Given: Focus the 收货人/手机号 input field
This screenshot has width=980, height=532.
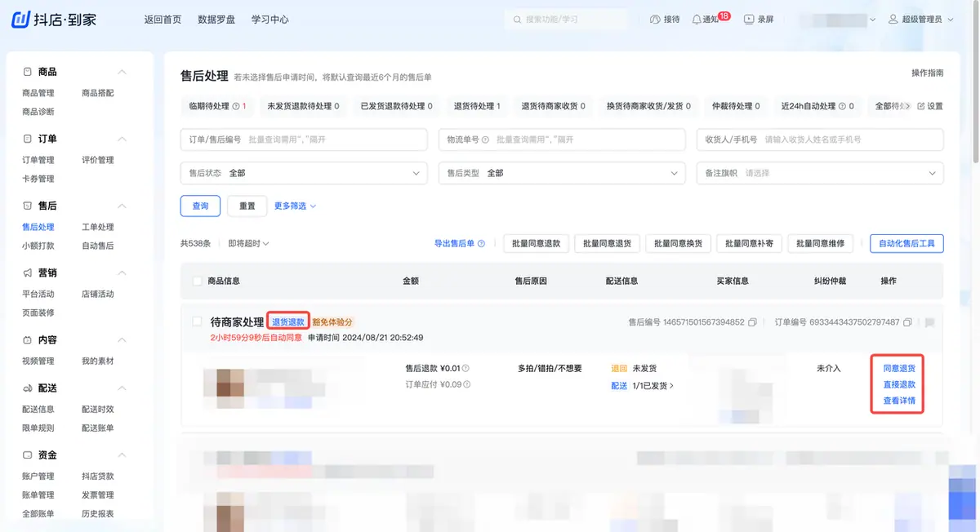Looking at the screenshot, I should tap(820, 140).
